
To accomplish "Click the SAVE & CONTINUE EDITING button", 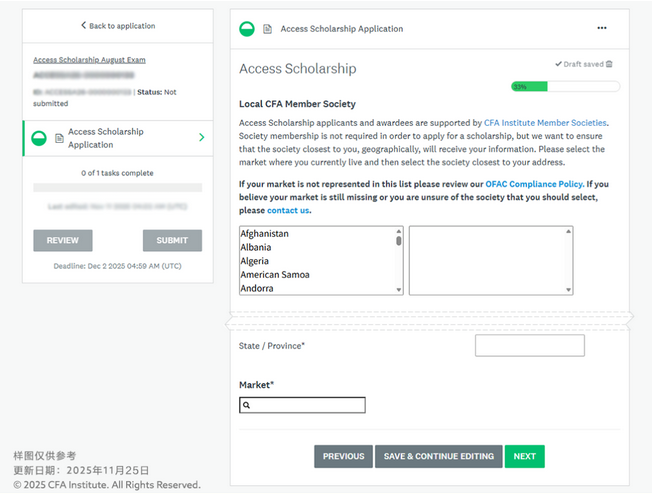I will tap(439, 456).
